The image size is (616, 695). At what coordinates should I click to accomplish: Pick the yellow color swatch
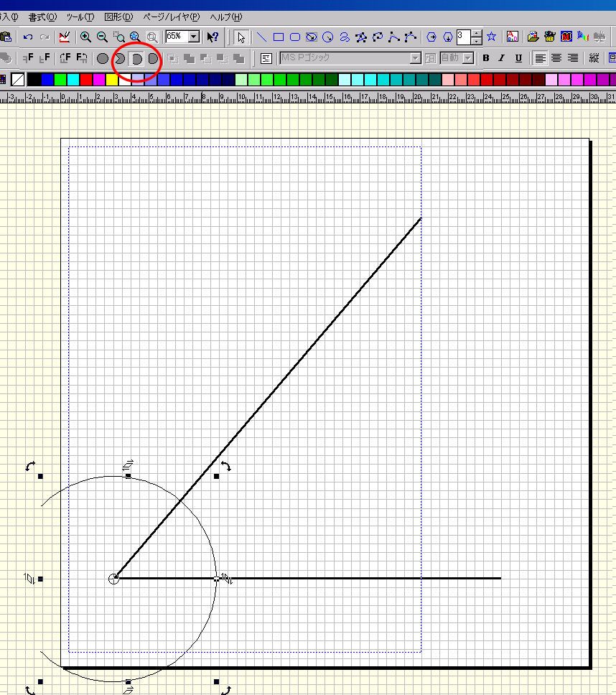pos(111,80)
